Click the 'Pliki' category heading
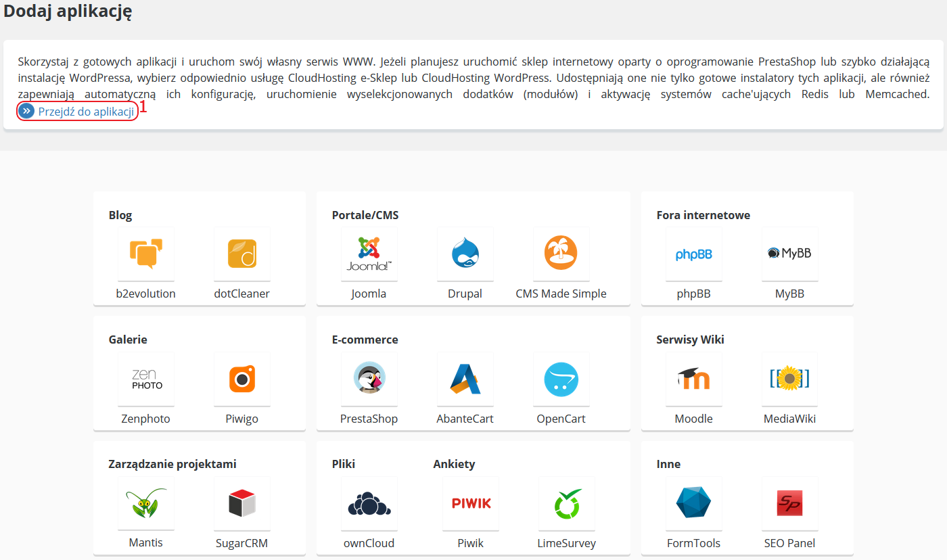 pos(344,464)
